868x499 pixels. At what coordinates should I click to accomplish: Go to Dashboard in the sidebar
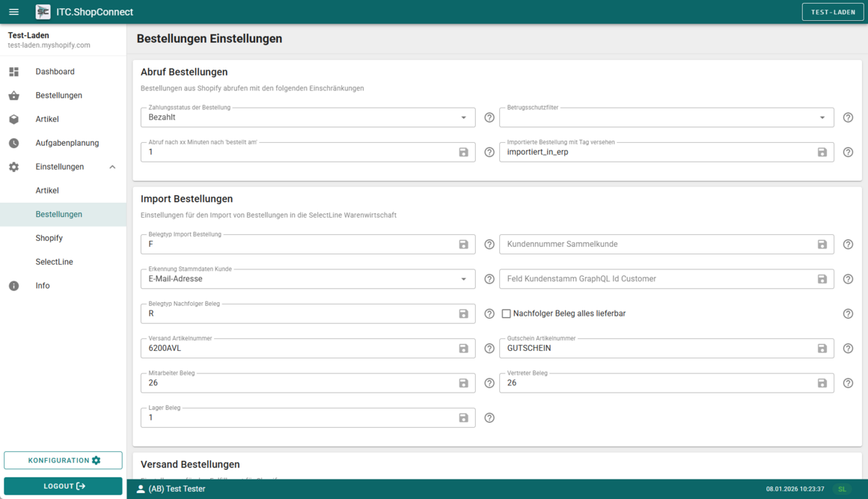click(55, 72)
